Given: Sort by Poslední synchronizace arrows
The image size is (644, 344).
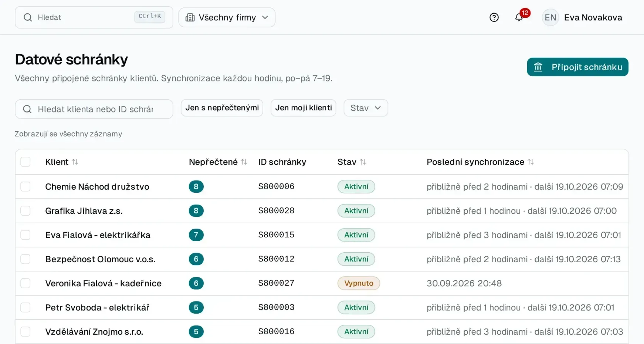Looking at the screenshot, I should click(531, 162).
